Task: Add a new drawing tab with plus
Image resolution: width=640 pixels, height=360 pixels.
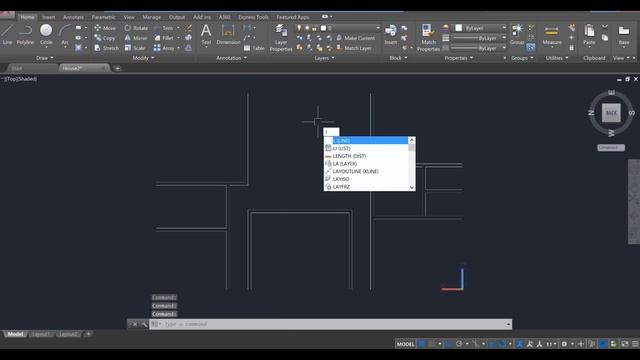Action: [x=118, y=68]
